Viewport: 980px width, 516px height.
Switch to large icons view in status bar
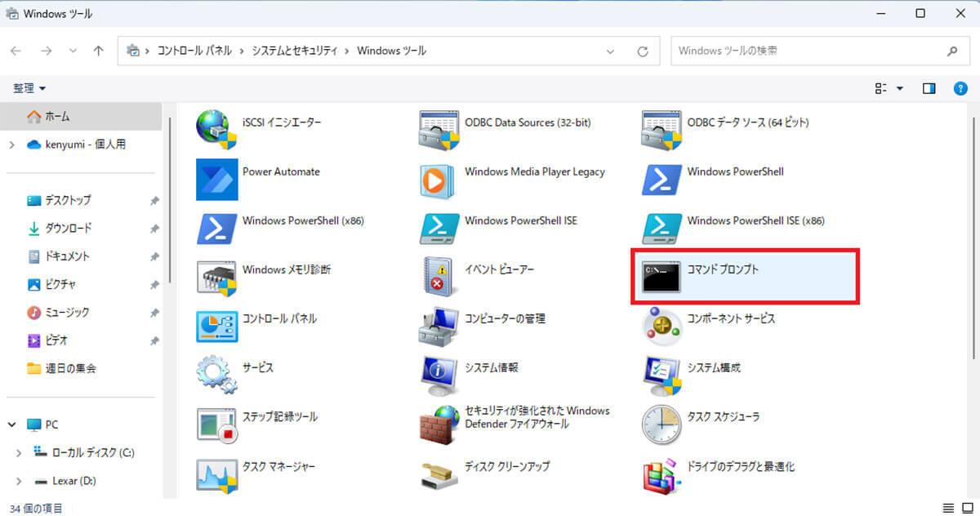pyautogui.click(x=966, y=508)
